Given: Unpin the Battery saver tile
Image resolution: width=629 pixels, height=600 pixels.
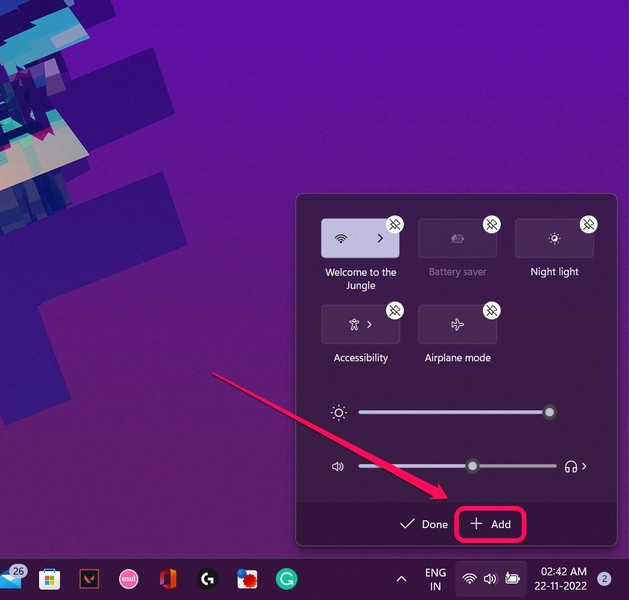Looking at the screenshot, I should coord(492,225).
